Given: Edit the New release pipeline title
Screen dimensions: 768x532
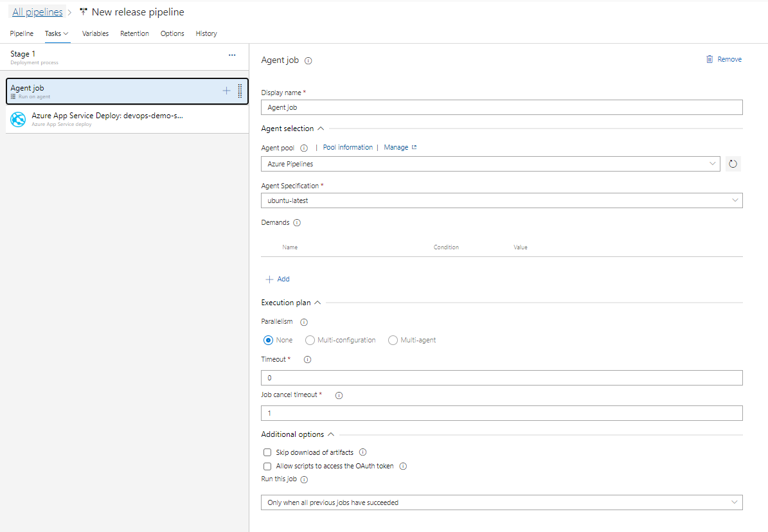Looking at the screenshot, I should pyautogui.click(x=138, y=12).
